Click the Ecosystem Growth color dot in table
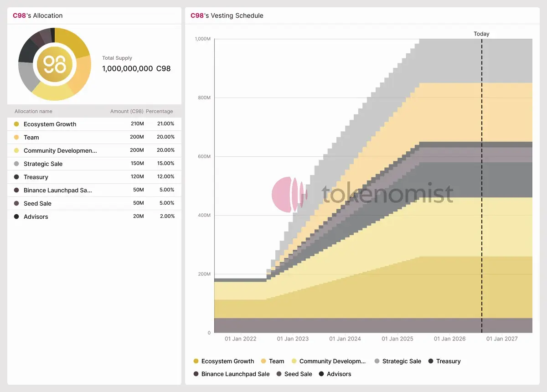The image size is (547, 392). pyautogui.click(x=16, y=124)
